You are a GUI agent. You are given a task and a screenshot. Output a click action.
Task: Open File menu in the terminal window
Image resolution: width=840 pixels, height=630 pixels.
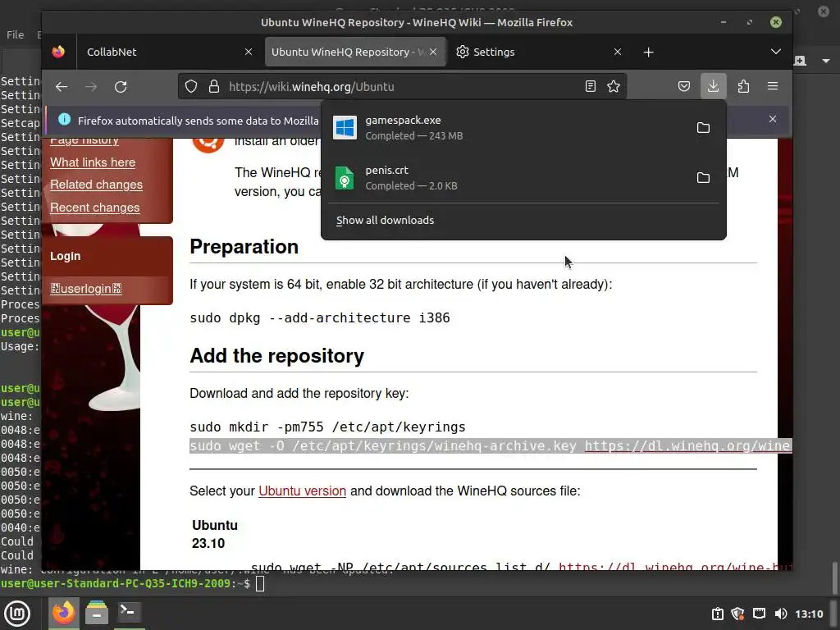pos(15,34)
